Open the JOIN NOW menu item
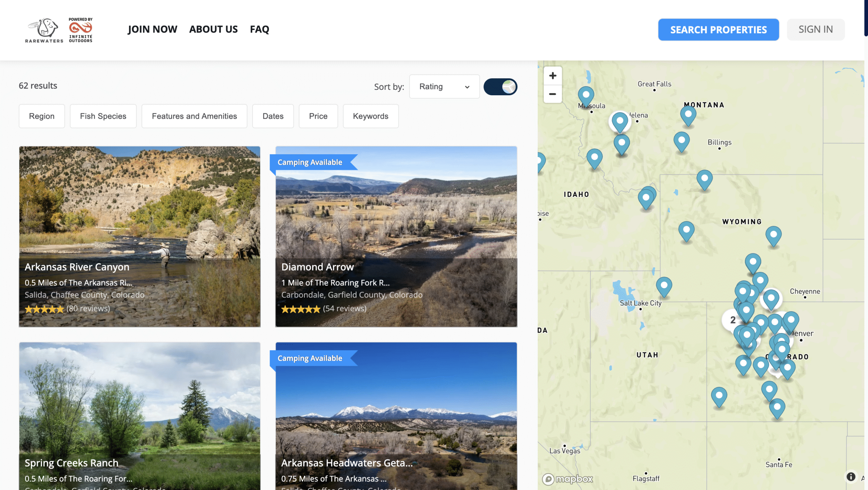Screen dimensions: 868x490 point(152,29)
